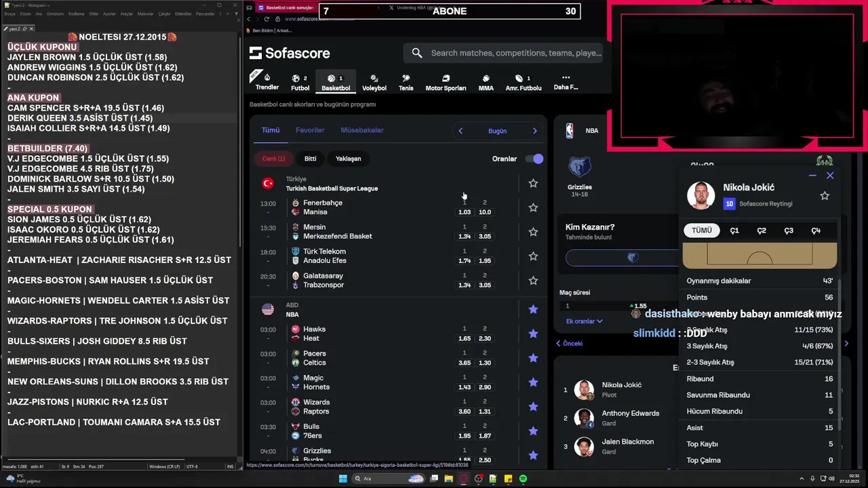Unstar the Hawks vs Heat match

coord(533,333)
